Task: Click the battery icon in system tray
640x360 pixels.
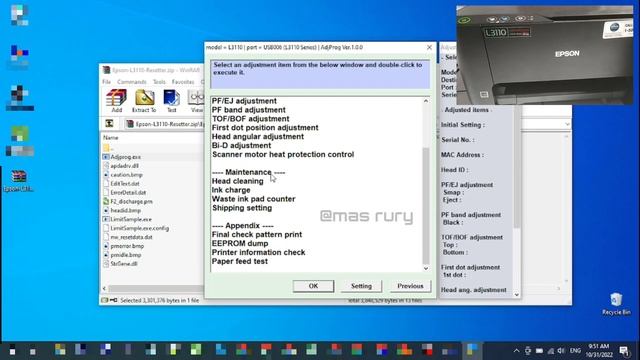Action: [539, 351]
